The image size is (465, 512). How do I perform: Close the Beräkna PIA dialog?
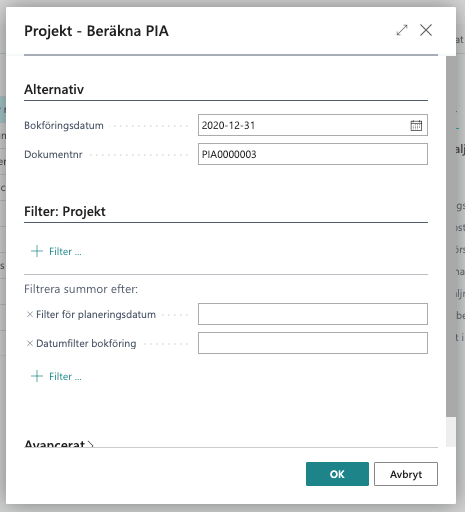coord(426,30)
